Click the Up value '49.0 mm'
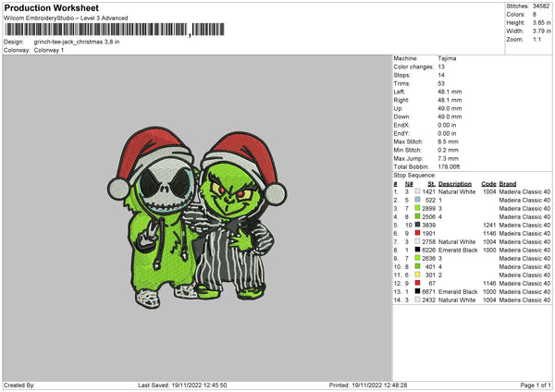 450,108
